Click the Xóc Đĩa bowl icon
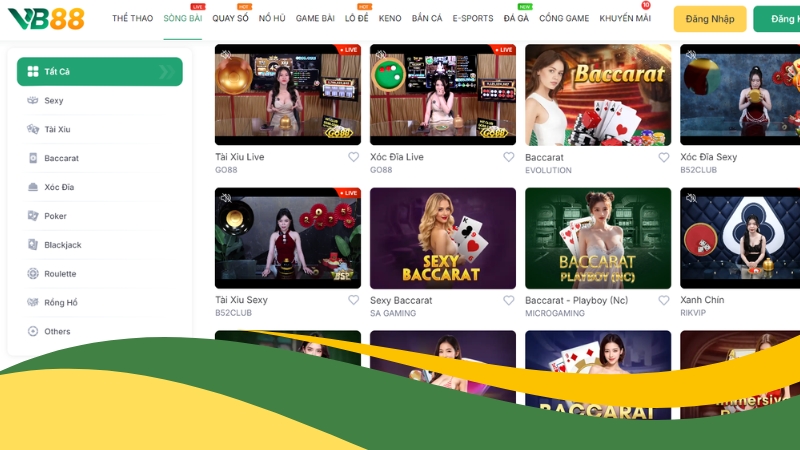The height and width of the screenshot is (450, 800). coord(33,187)
